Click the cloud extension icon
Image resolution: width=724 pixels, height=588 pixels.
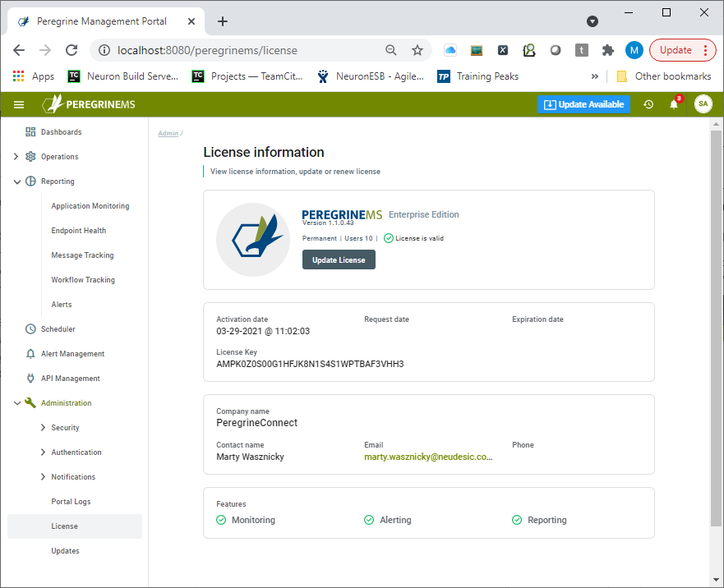pos(450,50)
